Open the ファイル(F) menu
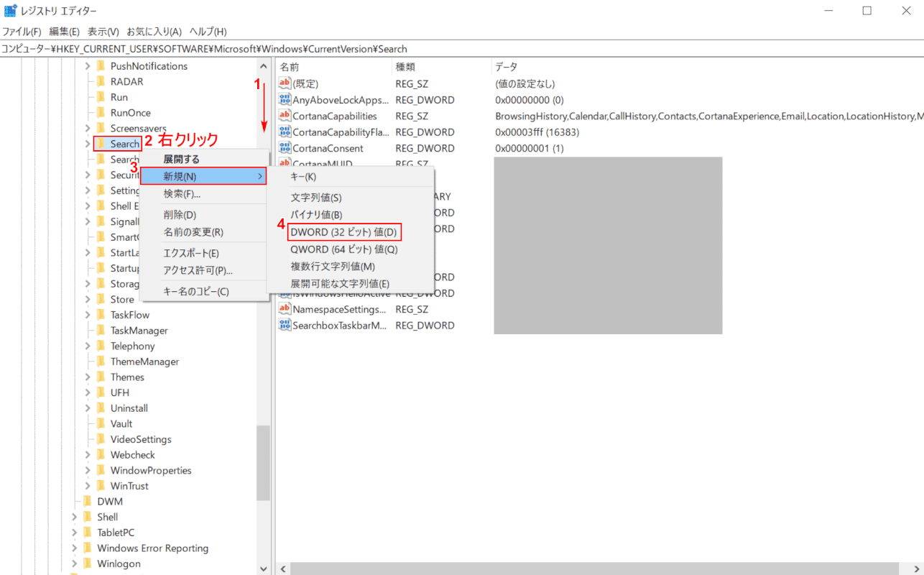The height and width of the screenshot is (575, 924). tap(22, 32)
